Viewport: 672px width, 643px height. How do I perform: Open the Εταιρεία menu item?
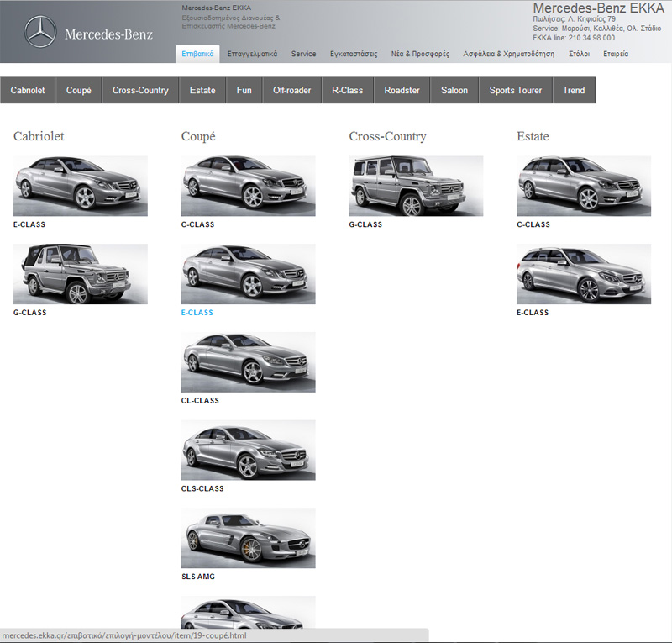tap(615, 54)
